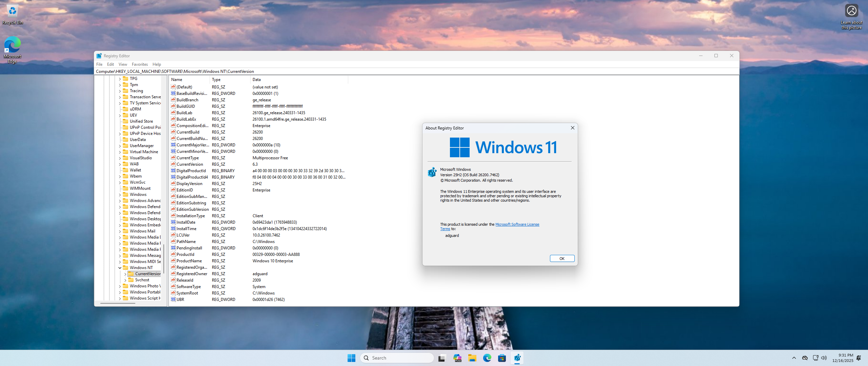Open the Favorites menu
The image size is (868, 366).
140,64
